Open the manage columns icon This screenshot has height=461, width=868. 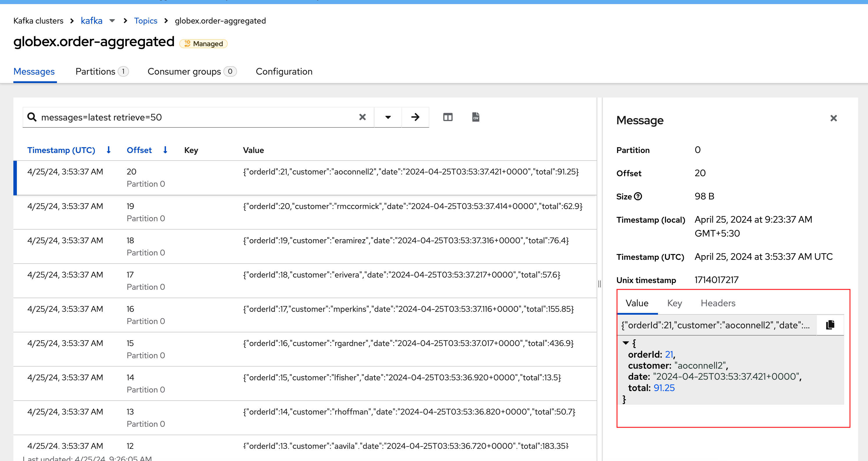pos(447,117)
